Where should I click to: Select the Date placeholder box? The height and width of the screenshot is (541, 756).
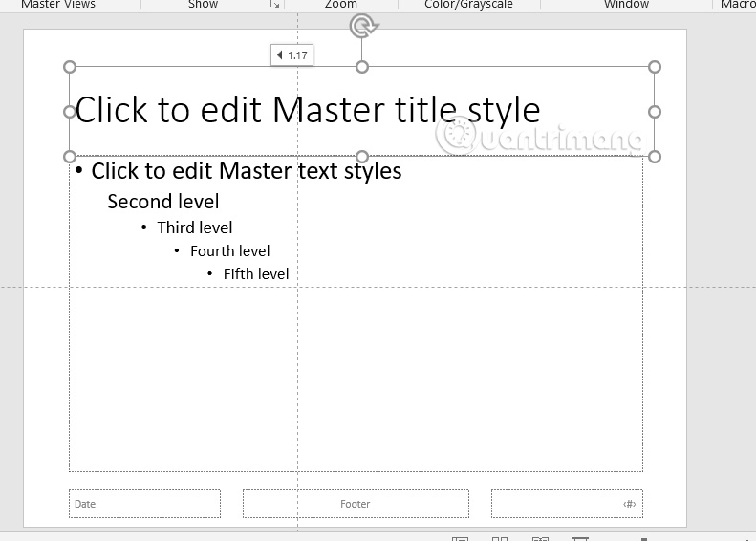[144, 504]
